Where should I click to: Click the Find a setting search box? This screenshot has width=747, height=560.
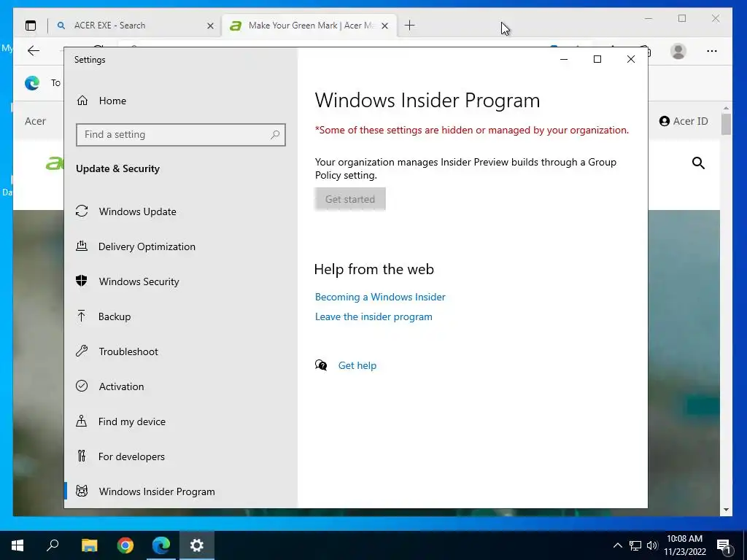click(x=181, y=135)
